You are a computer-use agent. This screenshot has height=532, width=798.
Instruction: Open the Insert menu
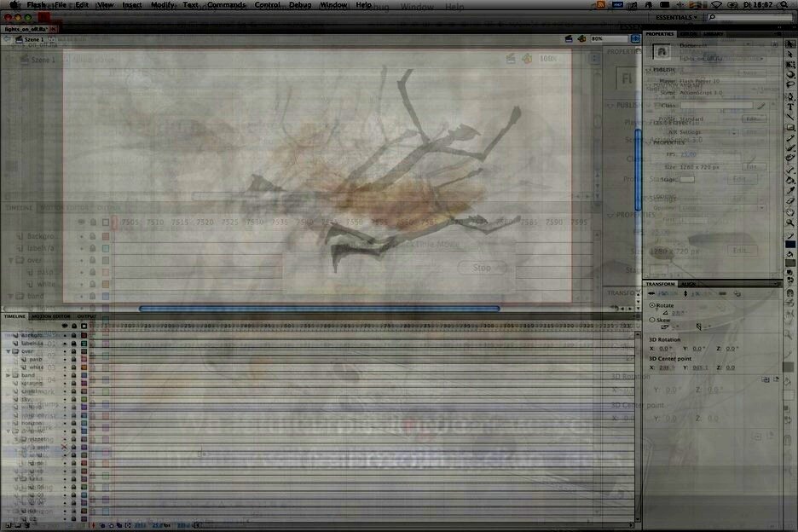[132, 5]
